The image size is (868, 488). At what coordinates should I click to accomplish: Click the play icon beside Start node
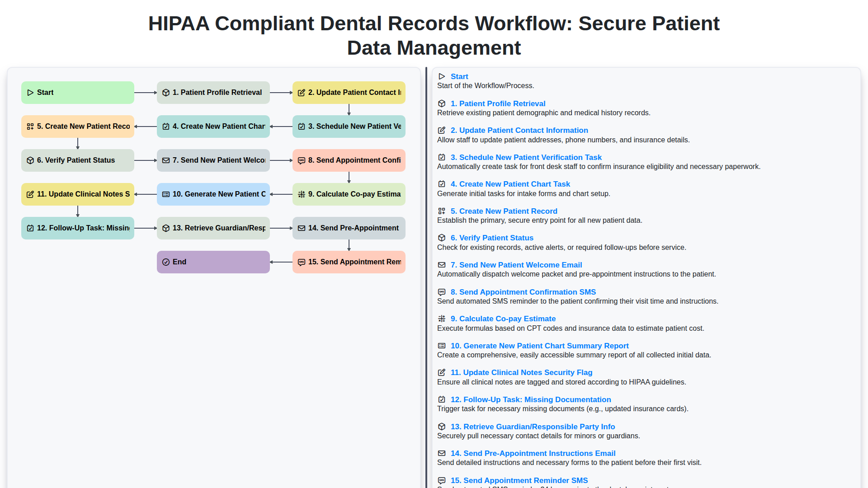click(31, 92)
